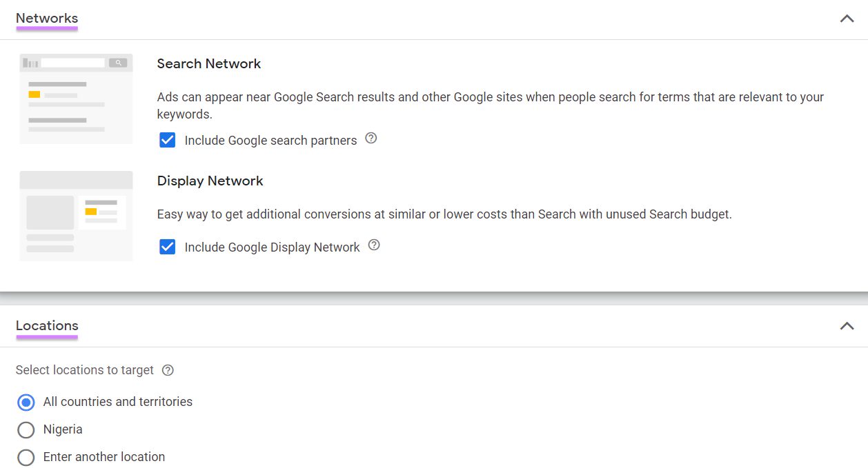
Task: Open the search partners help icon
Action: click(x=371, y=139)
